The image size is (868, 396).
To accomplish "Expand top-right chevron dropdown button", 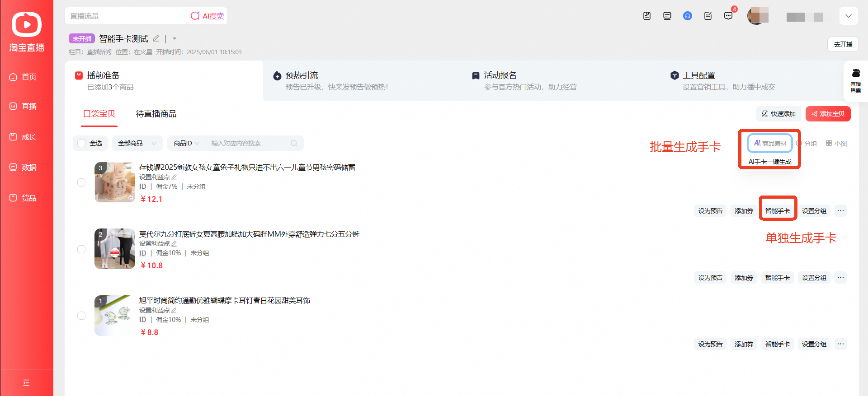I will [x=849, y=16].
